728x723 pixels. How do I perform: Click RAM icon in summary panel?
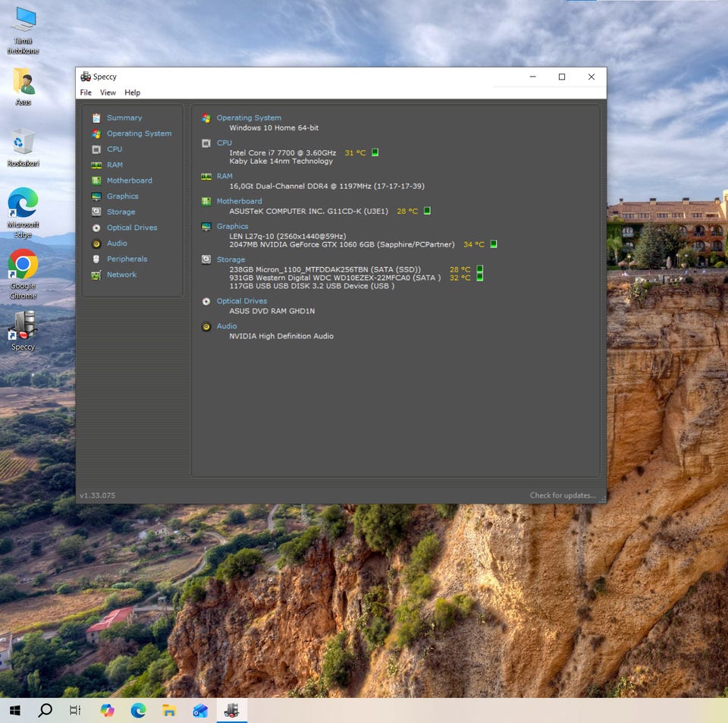(206, 177)
